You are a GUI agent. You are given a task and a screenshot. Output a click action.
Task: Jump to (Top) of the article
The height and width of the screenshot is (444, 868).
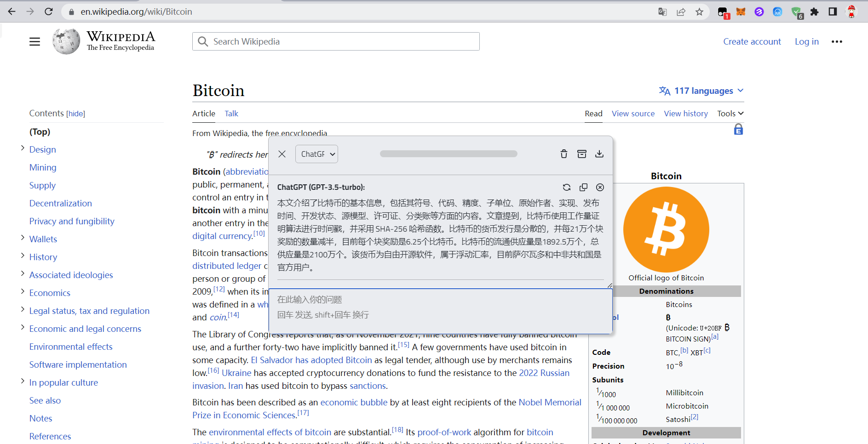click(x=40, y=131)
